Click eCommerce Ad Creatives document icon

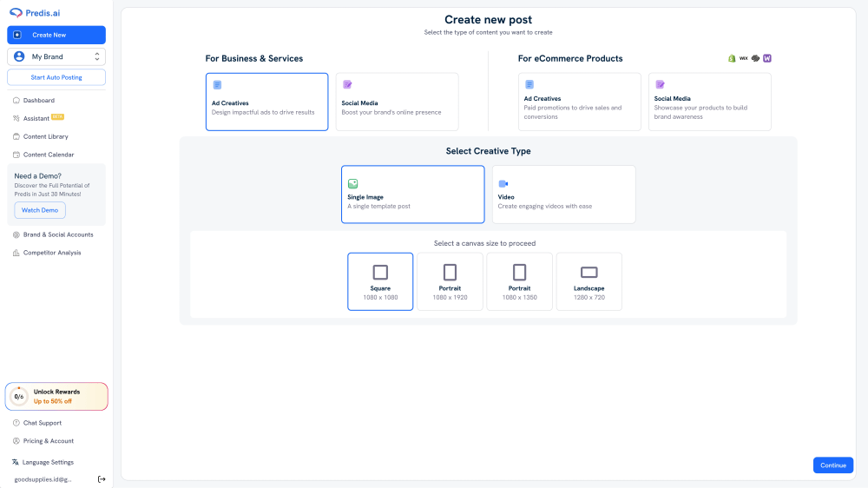pos(529,85)
